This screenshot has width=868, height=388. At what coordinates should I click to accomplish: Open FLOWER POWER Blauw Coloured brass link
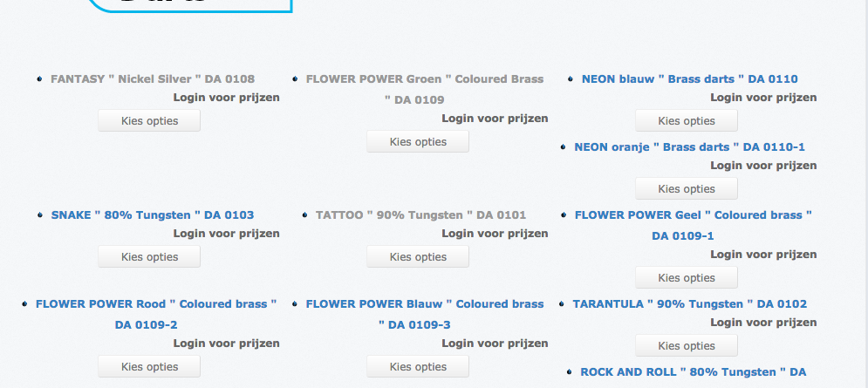[x=424, y=304]
